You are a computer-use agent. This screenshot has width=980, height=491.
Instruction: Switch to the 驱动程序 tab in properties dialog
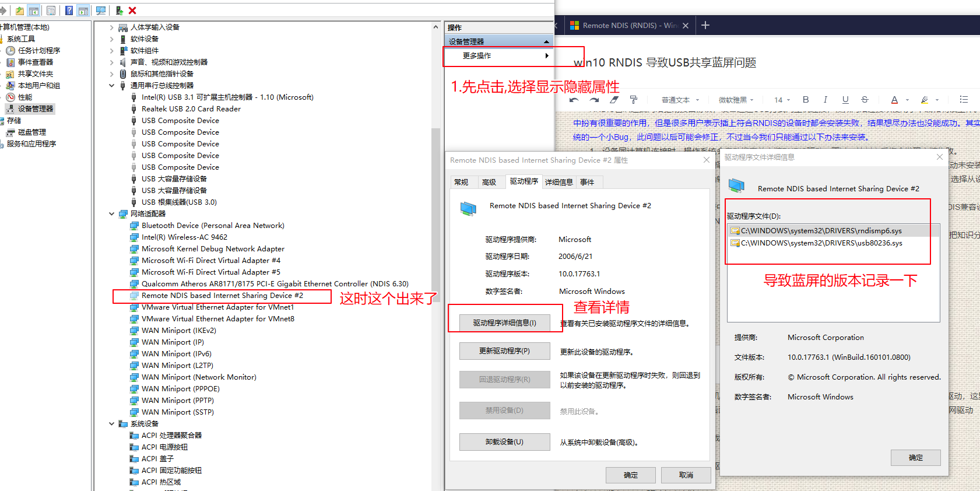(x=524, y=181)
